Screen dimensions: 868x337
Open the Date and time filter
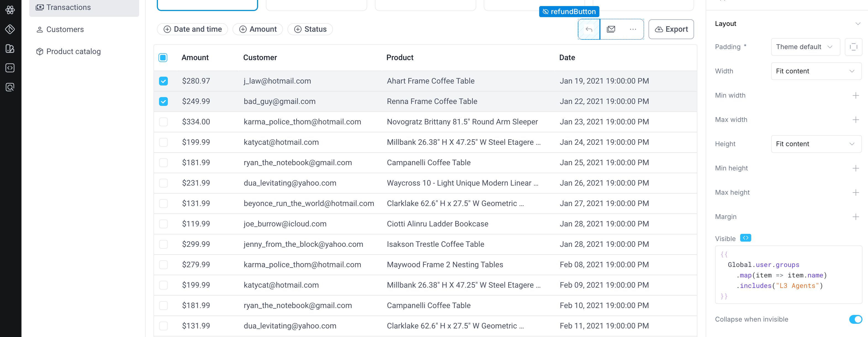[x=193, y=29]
